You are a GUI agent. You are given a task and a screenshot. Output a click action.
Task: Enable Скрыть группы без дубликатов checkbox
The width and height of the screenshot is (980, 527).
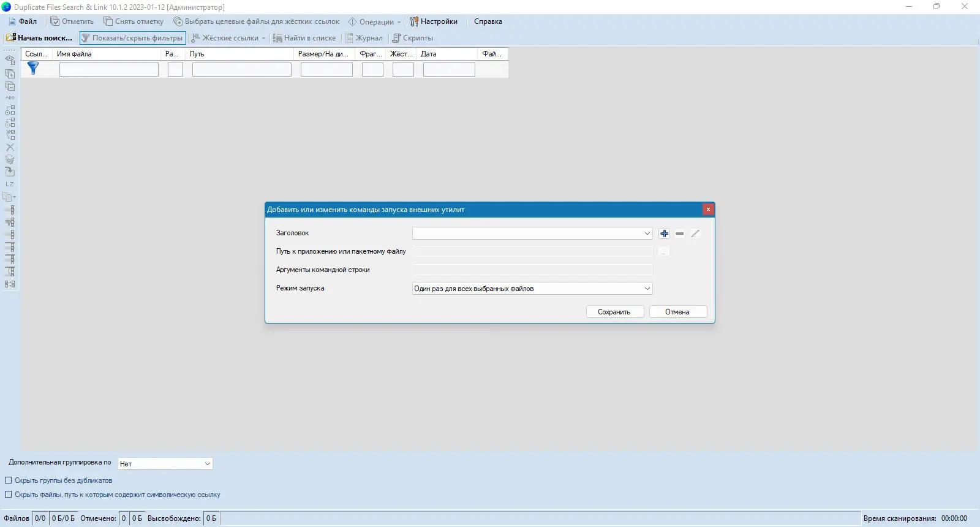pos(9,480)
